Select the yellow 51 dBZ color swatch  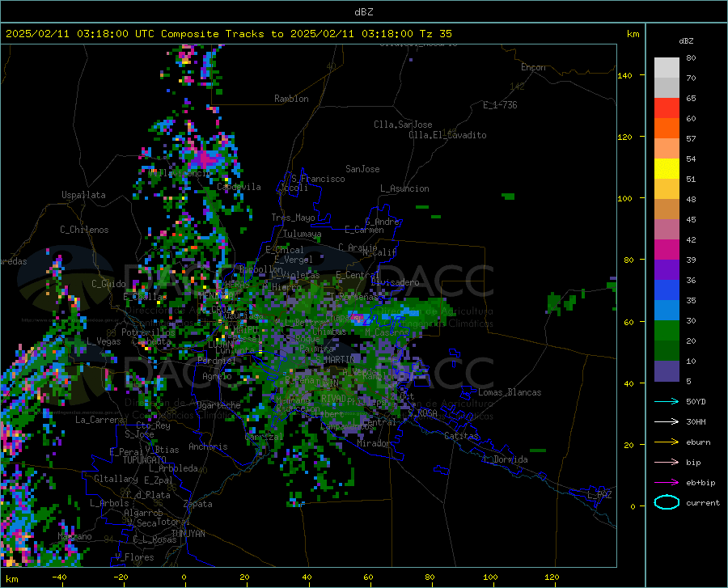coord(667,169)
